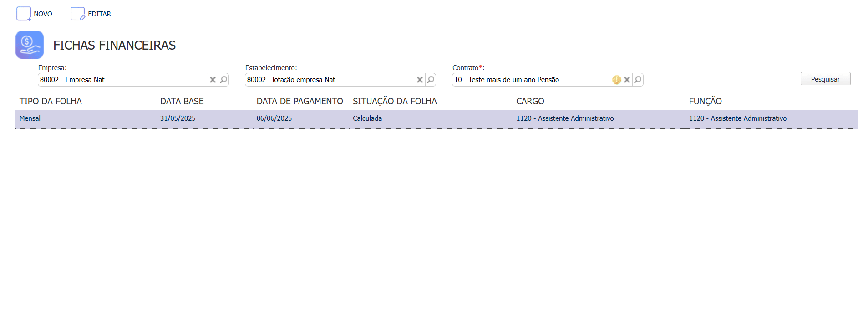The height and width of the screenshot is (312, 868).
Task: Clear the Contrato field with X icon
Action: coord(627,80)
